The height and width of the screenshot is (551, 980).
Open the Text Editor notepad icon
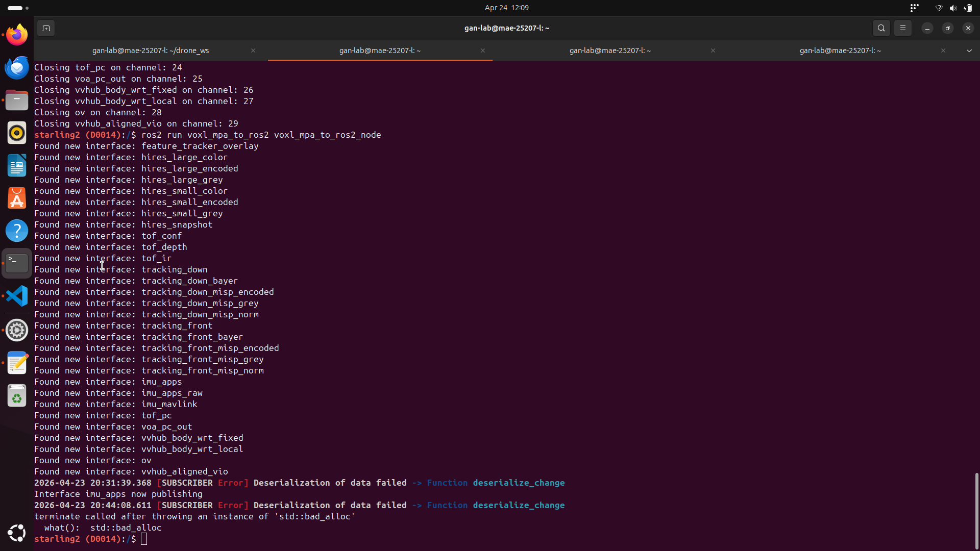pyautogui.click(x=17, y=363)
